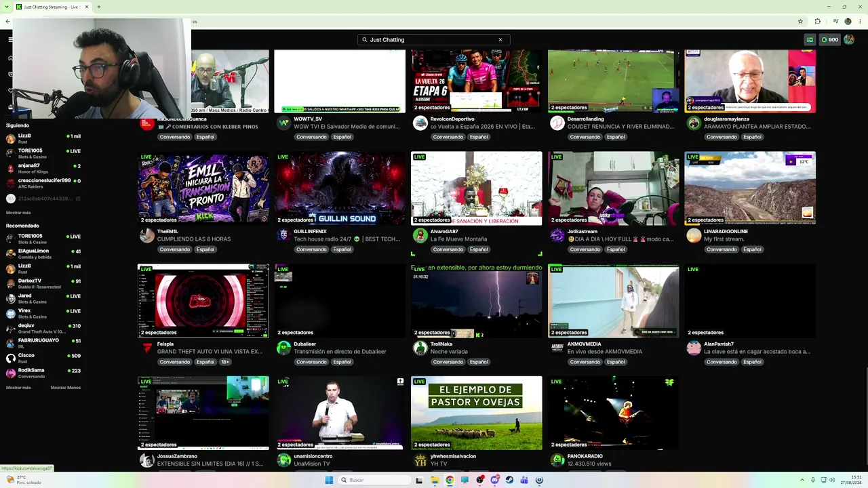Click Conversando tag under AKMOVMEDIA
868x488 pixels.
click(585, 362)
